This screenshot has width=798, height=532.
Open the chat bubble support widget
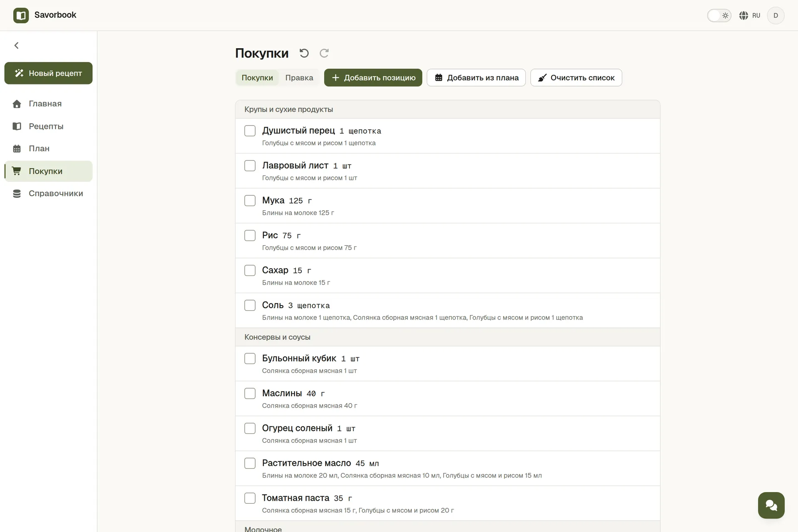tap(771, 505)
